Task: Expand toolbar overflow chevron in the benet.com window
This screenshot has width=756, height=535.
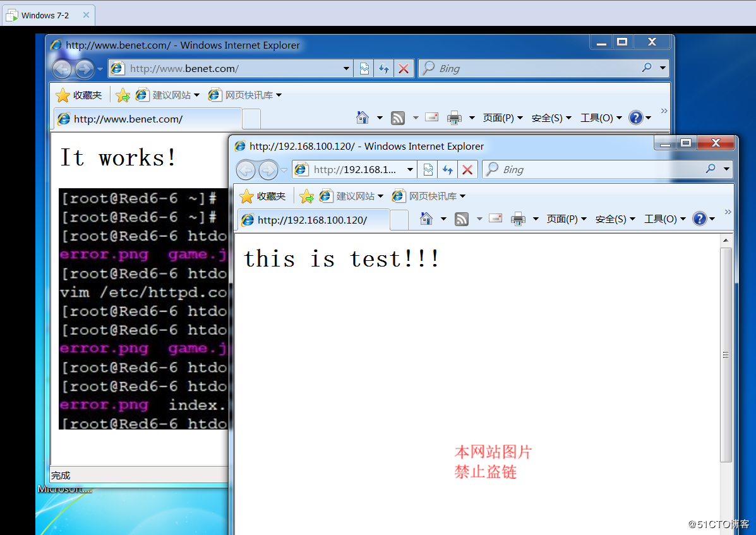Action: pyautogui.click(x=664, y=111)
